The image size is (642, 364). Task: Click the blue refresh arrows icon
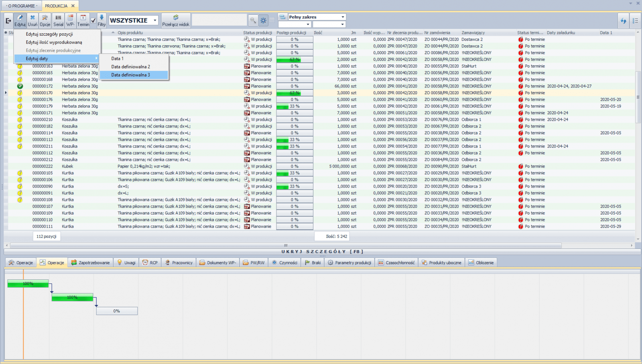[623, 21]
